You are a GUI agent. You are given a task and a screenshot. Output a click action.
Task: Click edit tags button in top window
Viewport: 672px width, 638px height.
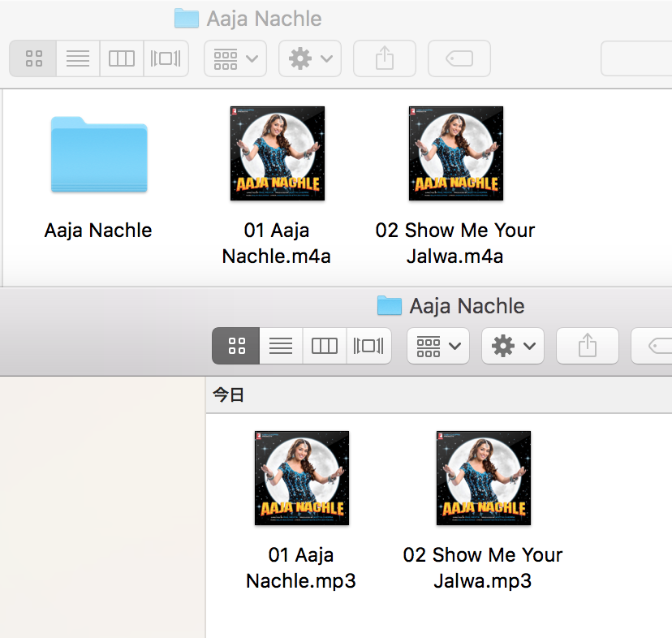tap(459, 58)
